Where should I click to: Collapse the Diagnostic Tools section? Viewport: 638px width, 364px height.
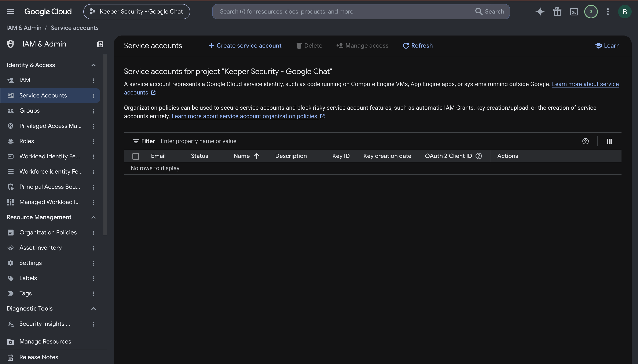[93, 308]
